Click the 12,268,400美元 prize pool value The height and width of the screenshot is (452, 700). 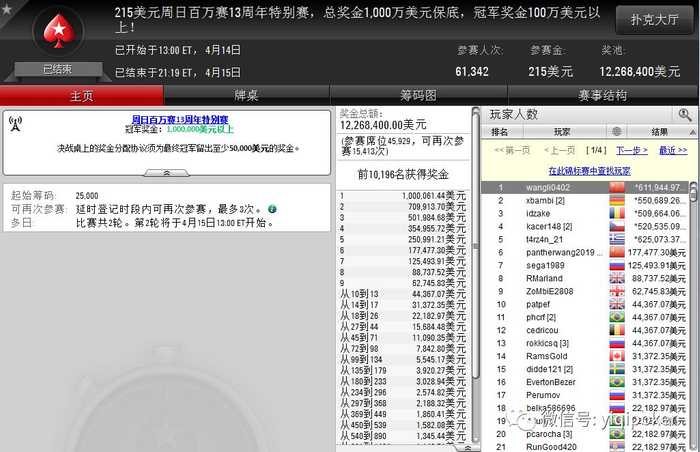pos(640,72)
